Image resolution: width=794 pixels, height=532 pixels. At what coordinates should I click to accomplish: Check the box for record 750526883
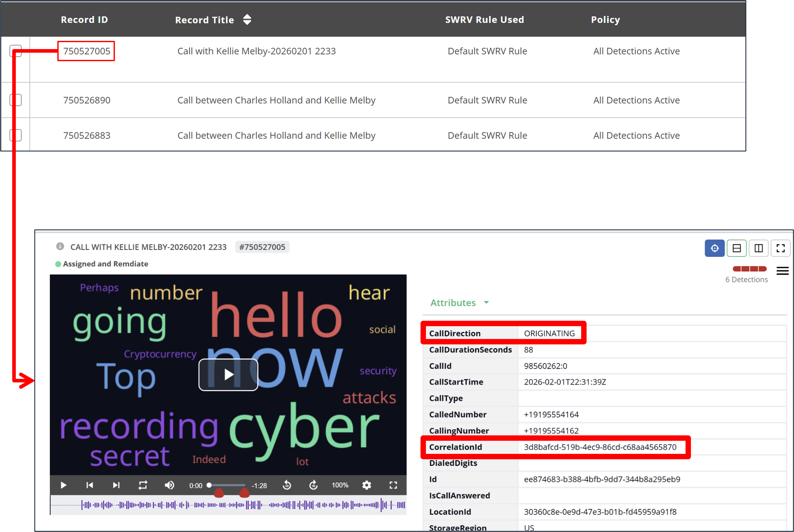point(16,135)
